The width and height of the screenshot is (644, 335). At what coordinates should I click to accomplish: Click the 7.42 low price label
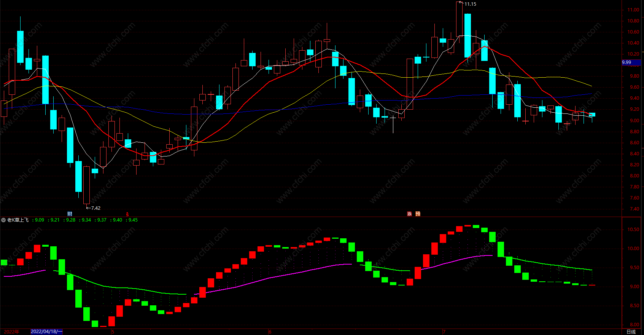[96, 208]
